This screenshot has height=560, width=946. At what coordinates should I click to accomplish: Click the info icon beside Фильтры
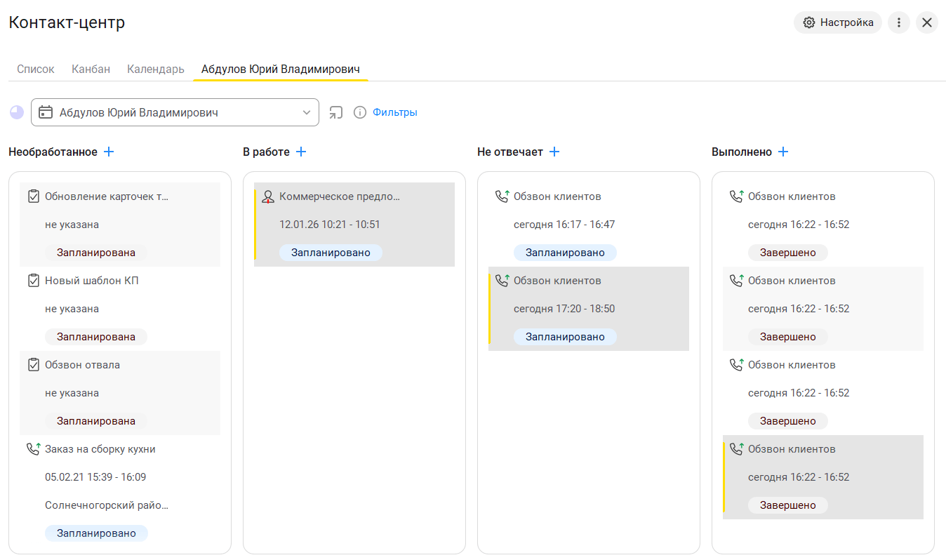point(360,112)
